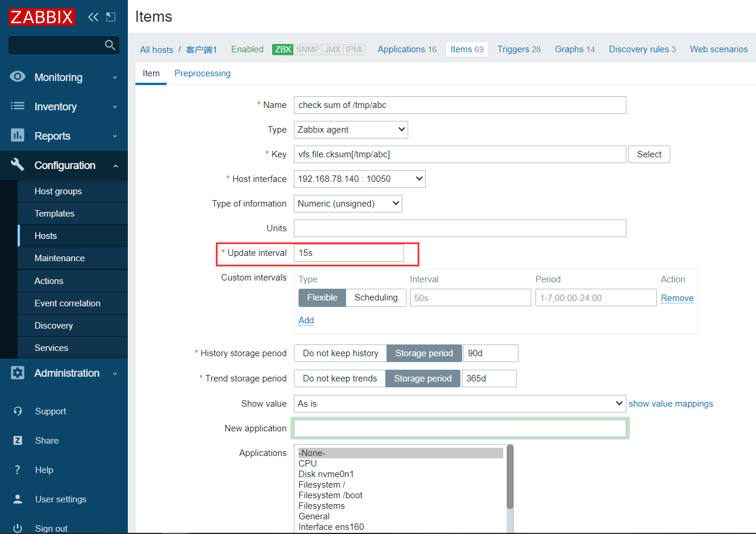756x534 pixels.
Task: Click the SNMP availability badge
Action: [x=307, y=49]
